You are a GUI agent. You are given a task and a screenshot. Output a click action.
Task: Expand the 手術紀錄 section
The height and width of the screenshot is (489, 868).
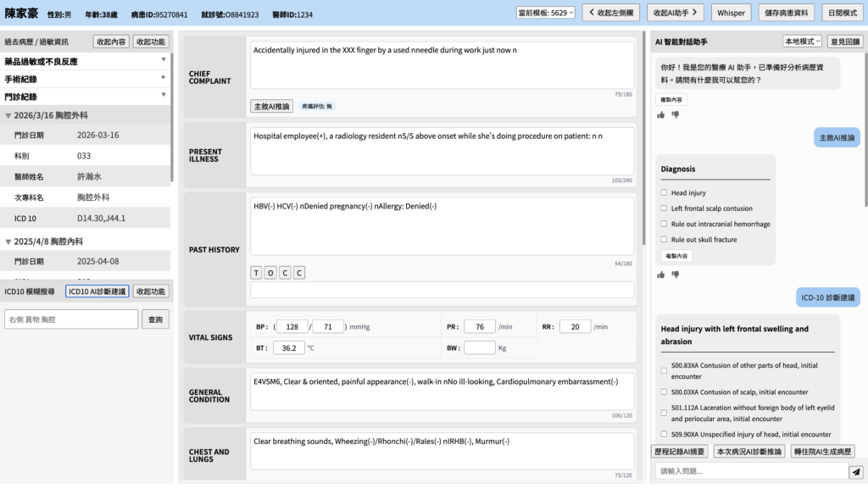click(86, 79)
